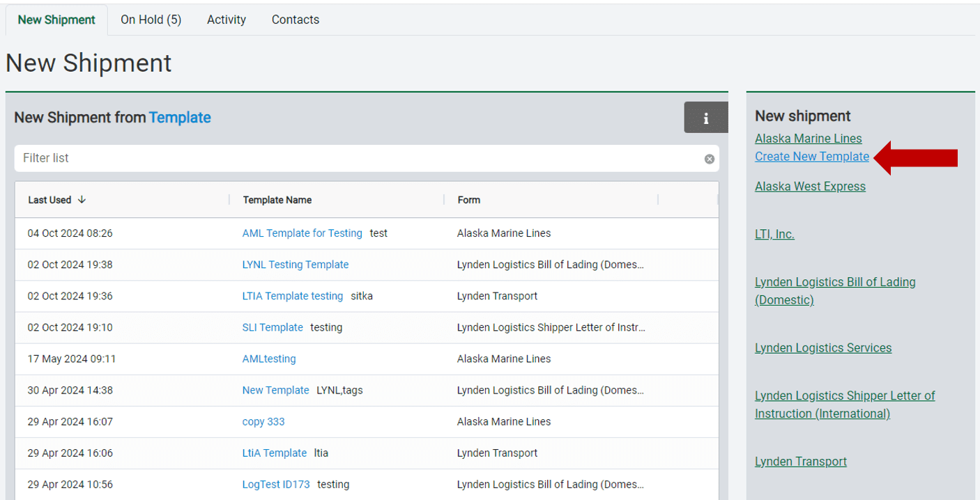Select the New Shipment tab
Screen dimensions: 980x500
pyautogui.click(x=56, y=19)
